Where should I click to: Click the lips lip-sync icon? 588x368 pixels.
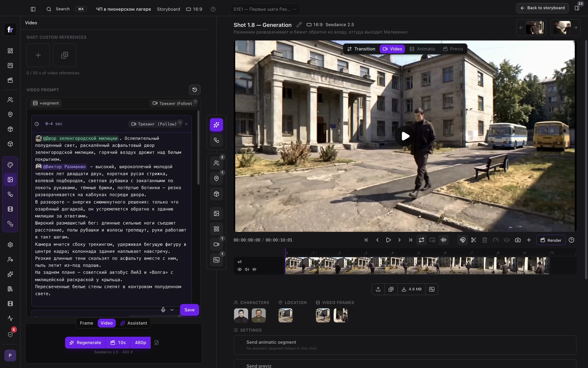point(507,240)
